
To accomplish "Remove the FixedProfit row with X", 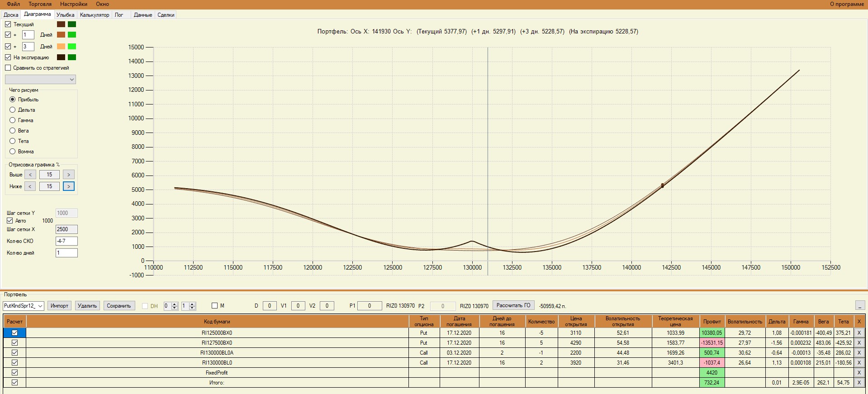I will click(x=859, y=372).
